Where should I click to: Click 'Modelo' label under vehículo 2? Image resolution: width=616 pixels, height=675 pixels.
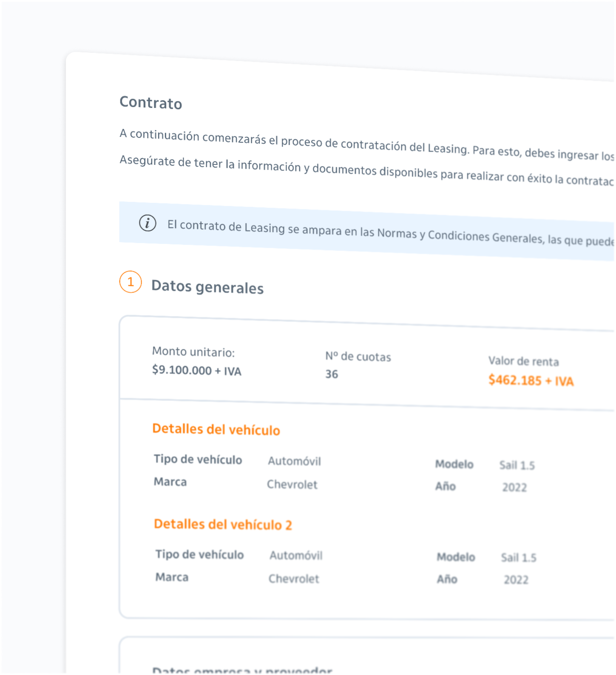(456, 557)
